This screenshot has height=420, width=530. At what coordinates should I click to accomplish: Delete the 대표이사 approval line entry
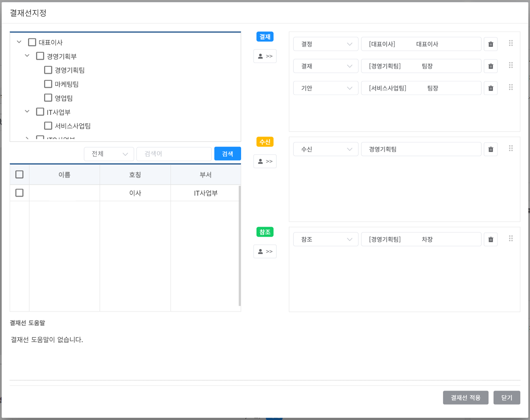click(490, 44)
